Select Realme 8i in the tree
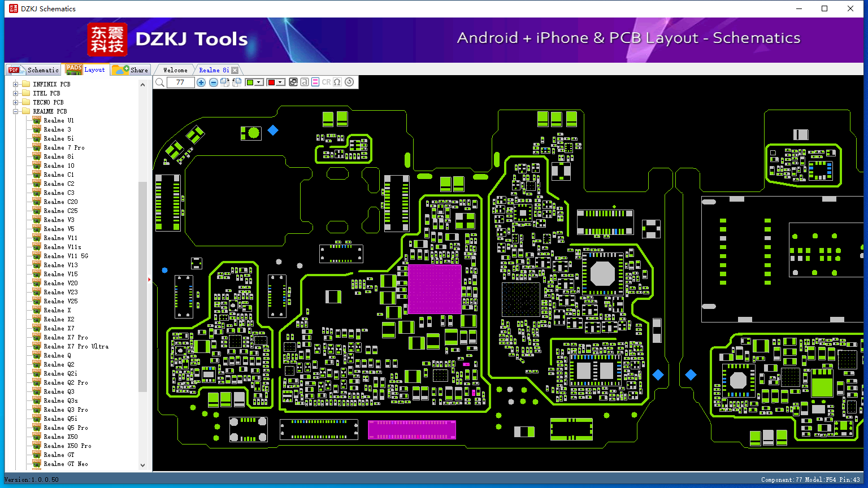 coord(59,156)
